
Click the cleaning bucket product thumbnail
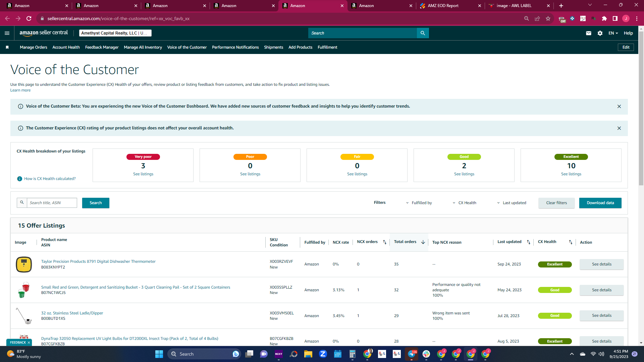point(24,290)
